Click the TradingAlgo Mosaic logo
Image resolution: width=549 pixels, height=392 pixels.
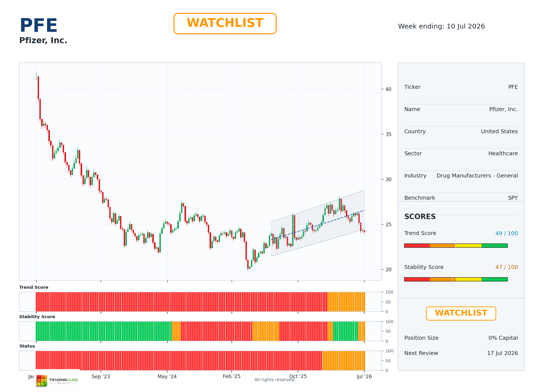coord(57,380)
